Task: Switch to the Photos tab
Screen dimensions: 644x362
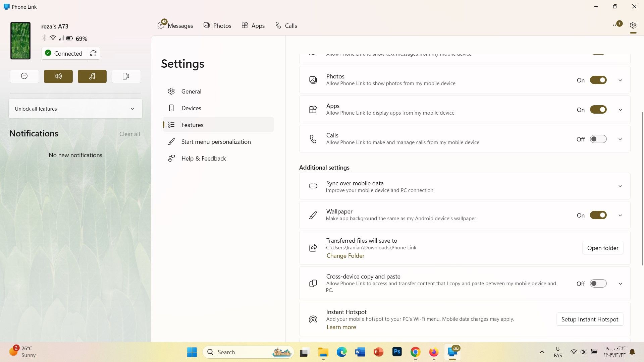Action: click(217, 25)
